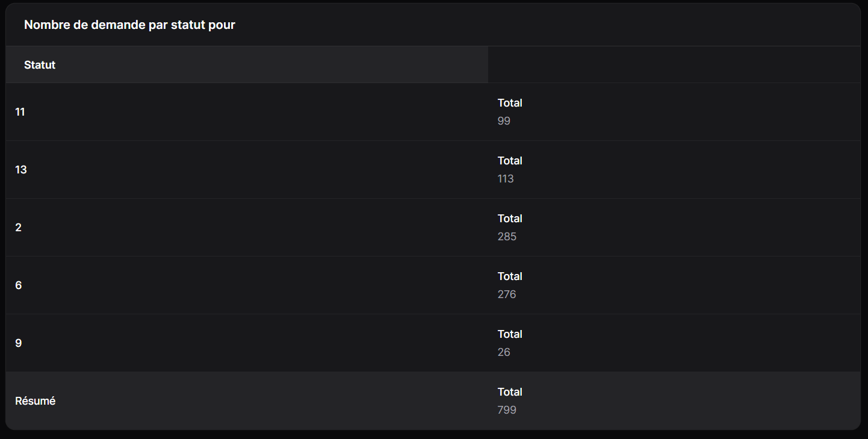This screenshot has height=439, width=868.
Task: Click the value 99 in the table
Action: pyautogui.click(x=504, y=121)
